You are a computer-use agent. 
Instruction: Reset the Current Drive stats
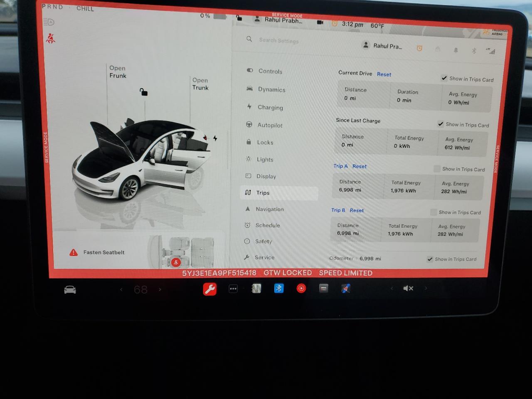coord(384,74)
